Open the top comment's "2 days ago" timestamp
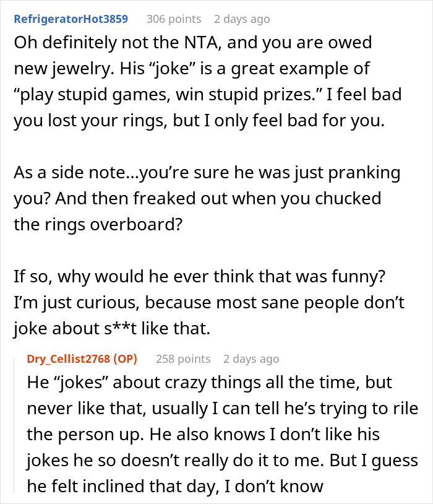The width and height of the screenshot is (433, 504). pyautogui.click(x=242, y=19)
